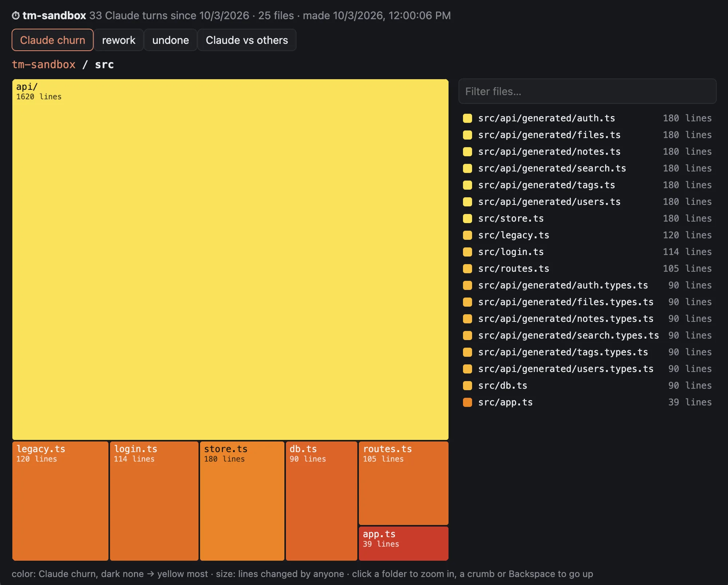728x585 pixels.
Task: Click swatch beside src/api/generated/auth.ts
Action: coord(467,118)
